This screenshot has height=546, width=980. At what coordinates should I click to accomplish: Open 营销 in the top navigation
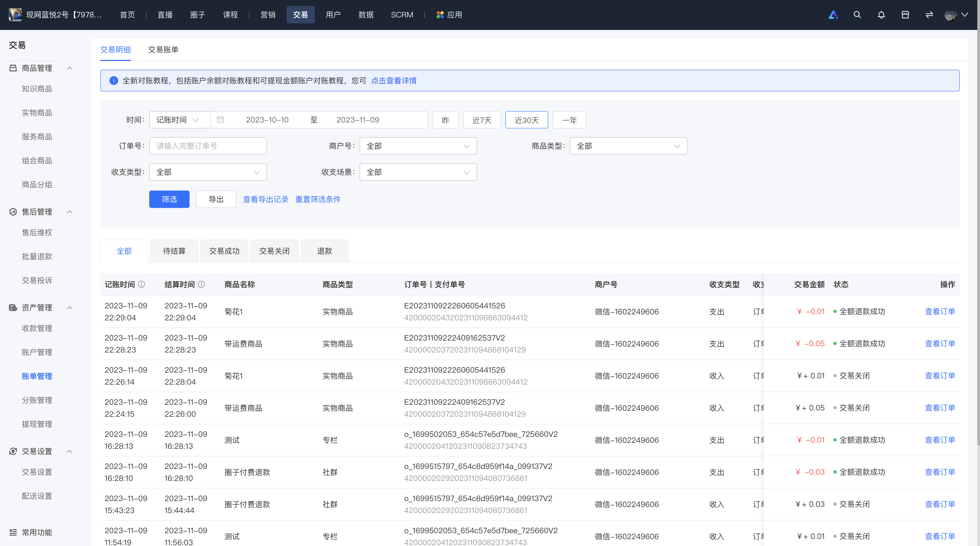point(268,15)
